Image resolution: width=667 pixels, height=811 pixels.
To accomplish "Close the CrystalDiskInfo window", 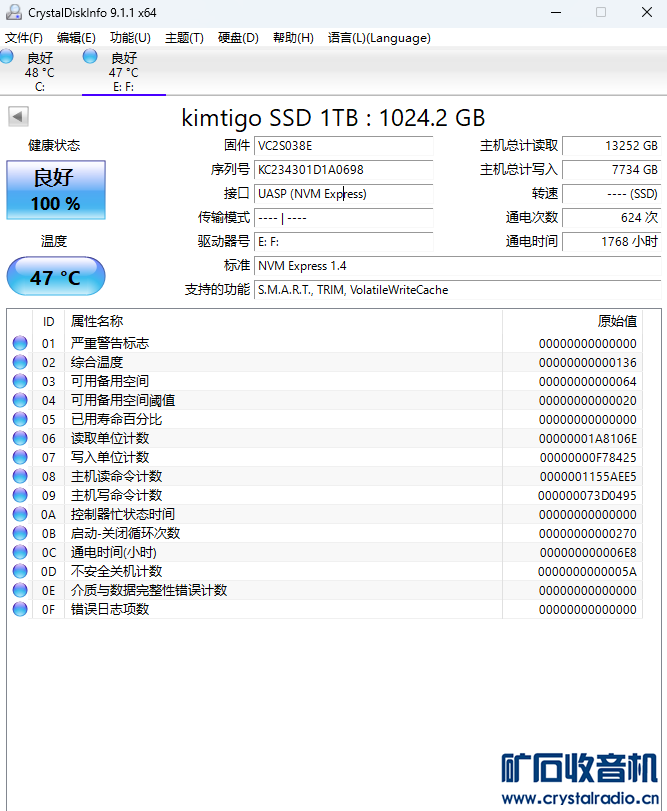I will (647, 12).
